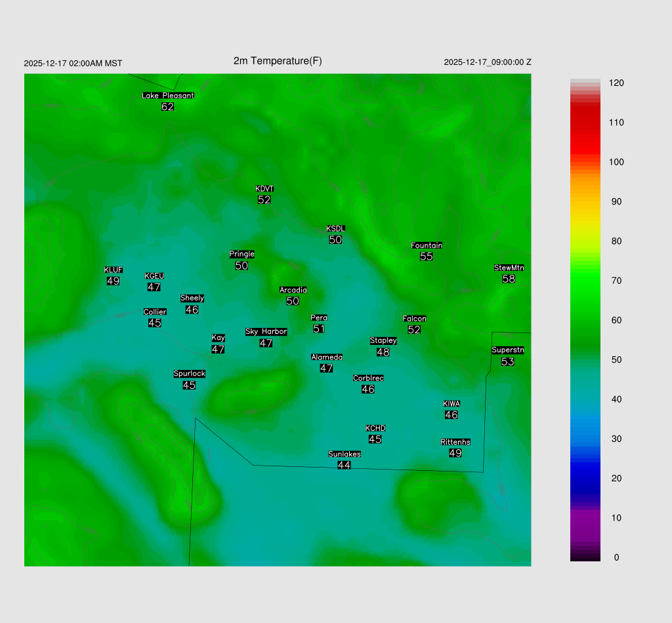Click the Falcon temperature reading of 52
Screen dimensions: 672x623
tap(414, 330)
